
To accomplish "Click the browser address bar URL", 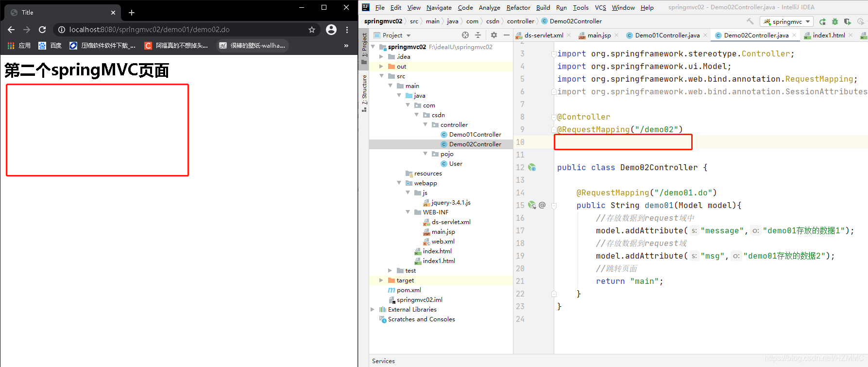I will [x=150, y=30].
